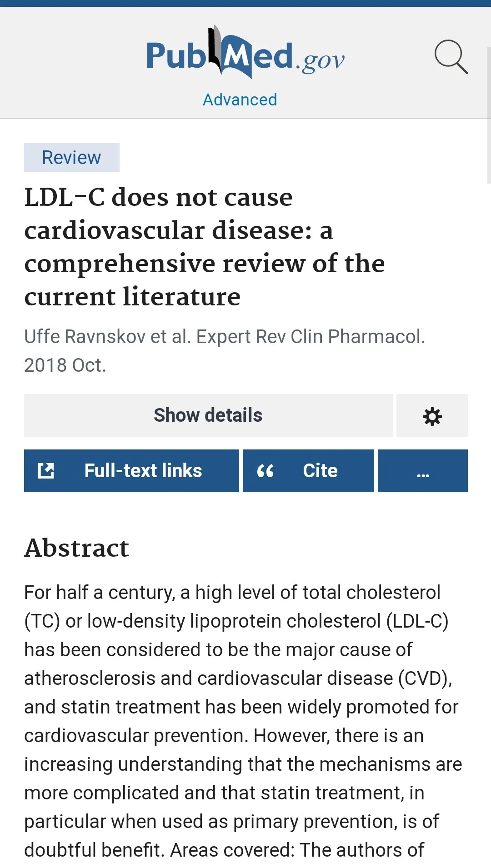The height and width of the screenshot is (868, 491).
Task: Click the PubMed.gov logo
Action: [x=245, y=53]
